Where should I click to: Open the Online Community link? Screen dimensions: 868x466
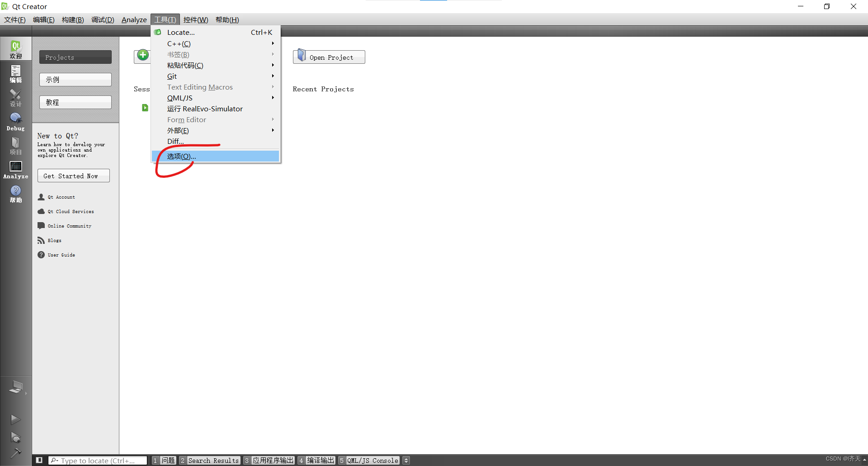[70, 226]
